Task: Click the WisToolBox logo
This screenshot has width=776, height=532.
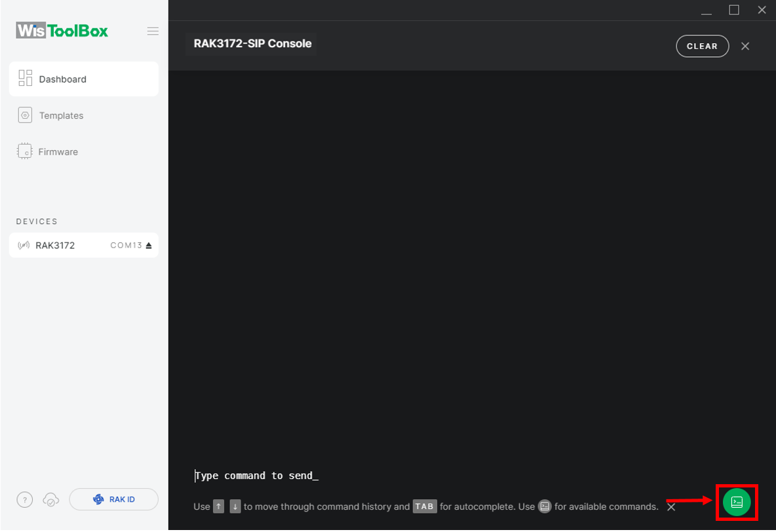Action: coord(62,31)
